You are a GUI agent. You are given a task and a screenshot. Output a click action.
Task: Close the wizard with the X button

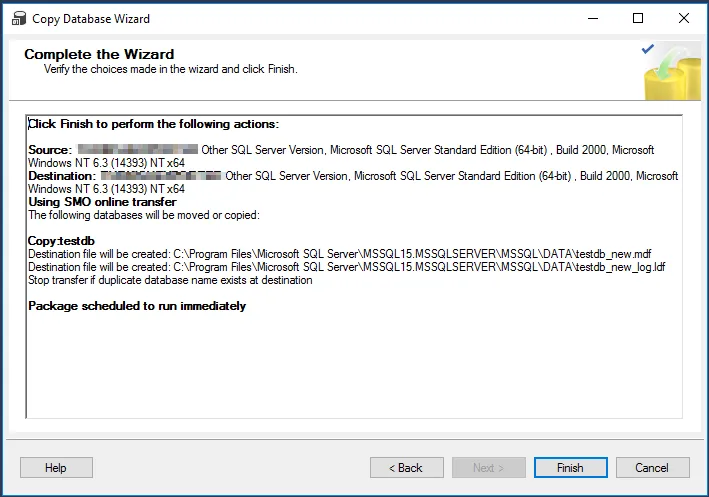click(x=685, y=18)
